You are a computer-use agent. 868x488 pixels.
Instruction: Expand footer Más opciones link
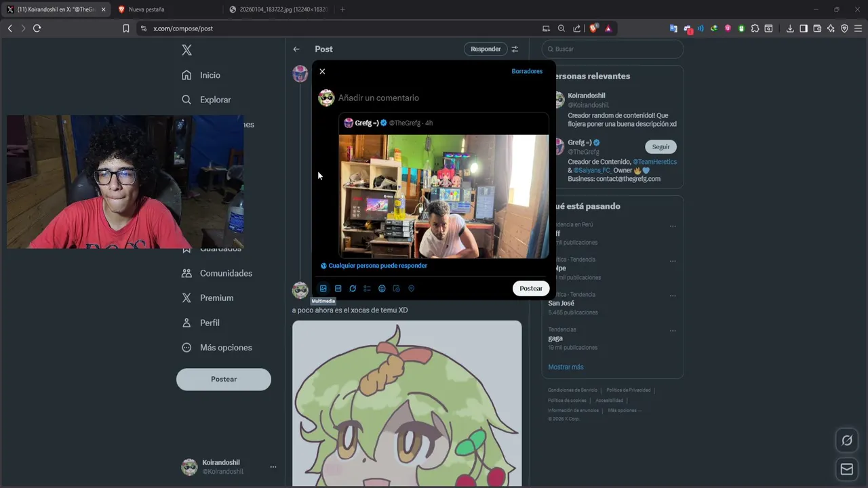click(624, 410)
